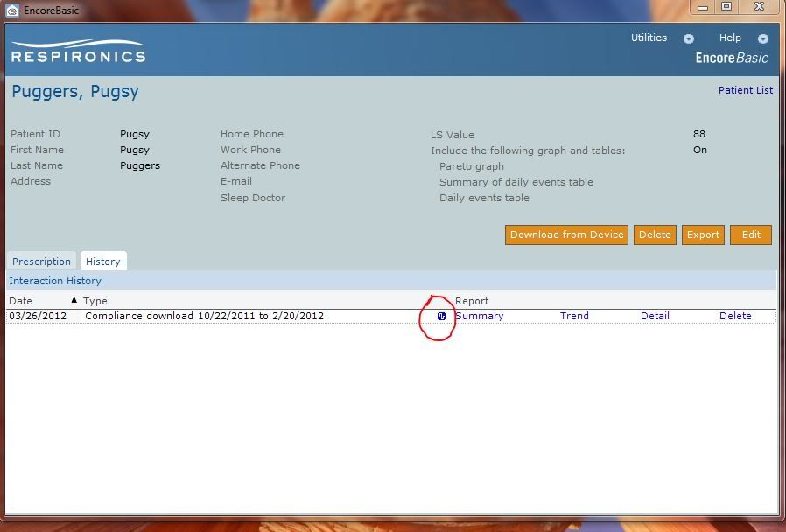786x532 pixels.
Task: Select the 03/26/2012 compliance download row
Action: click(x=204, y=316)
